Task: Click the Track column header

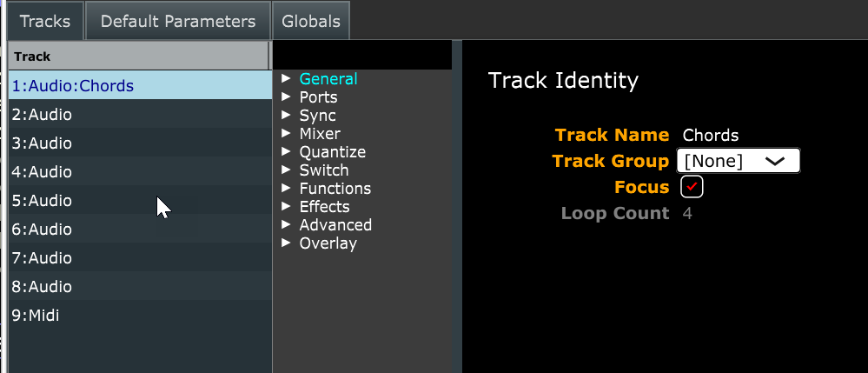Action: 139,57
